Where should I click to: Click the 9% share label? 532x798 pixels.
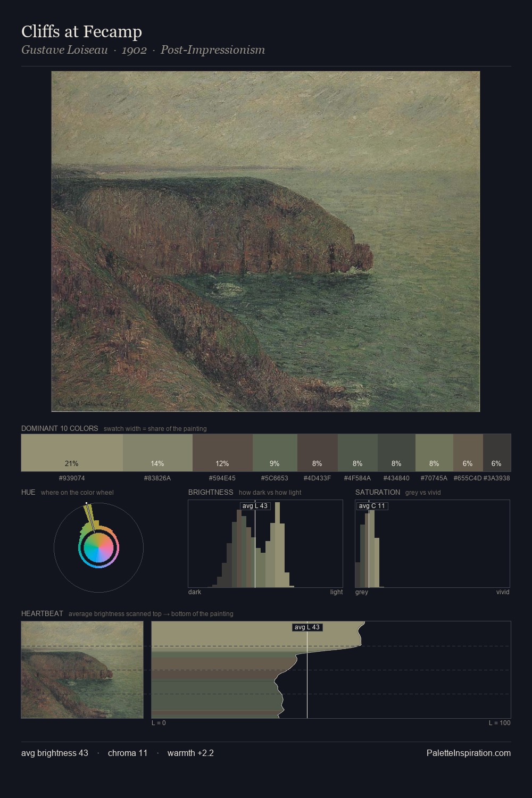275,463
